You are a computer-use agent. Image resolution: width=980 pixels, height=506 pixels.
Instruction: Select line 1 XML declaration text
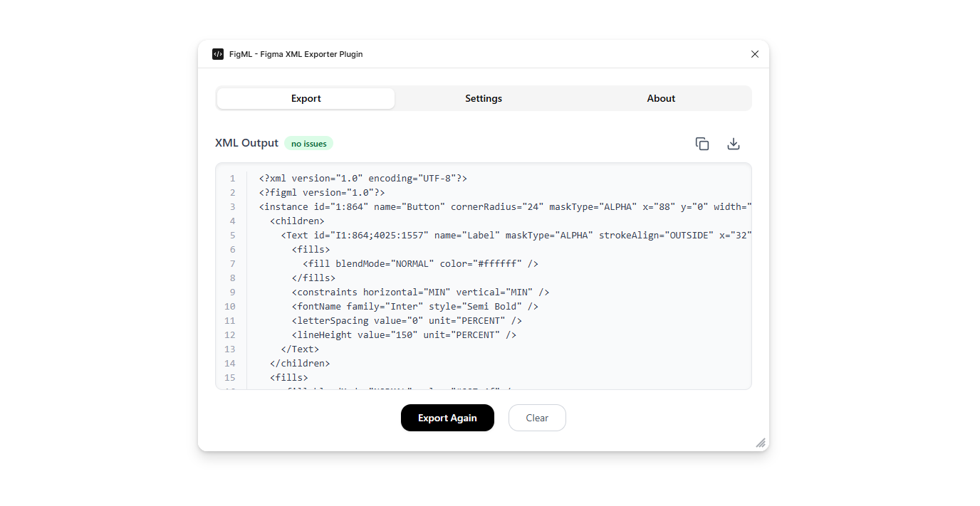(362, 178)
